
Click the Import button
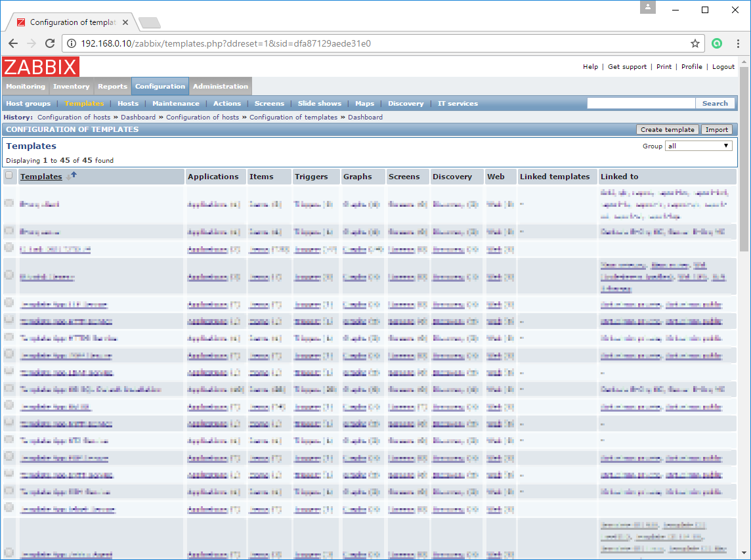(x=716, y=130)
